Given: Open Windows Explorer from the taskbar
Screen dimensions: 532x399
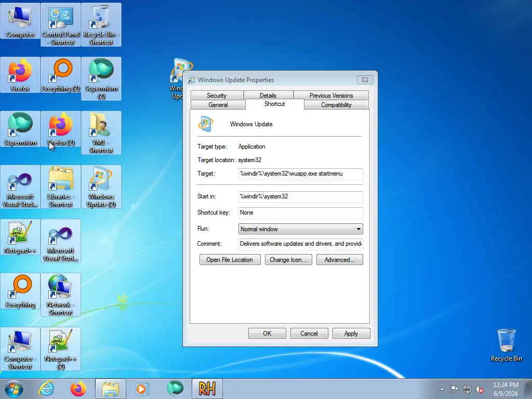Looking at the screenshot, I should [x=111, y=389].
